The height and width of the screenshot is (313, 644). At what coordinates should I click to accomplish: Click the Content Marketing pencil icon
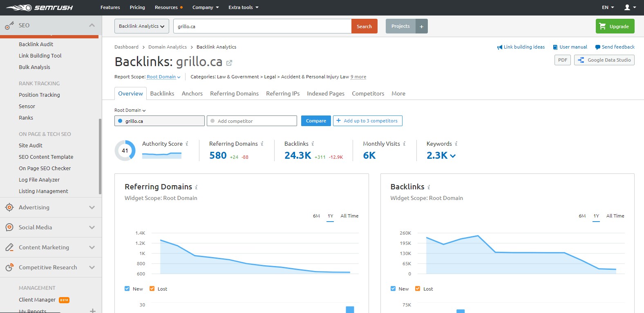(x=9, y=247)
